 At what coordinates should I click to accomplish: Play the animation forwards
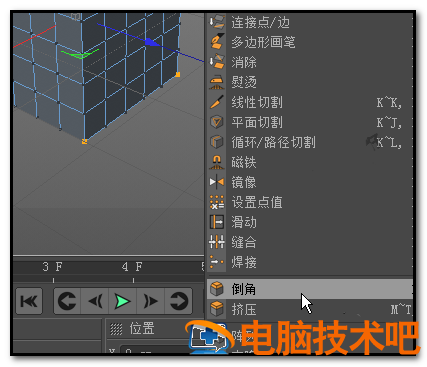122,301
